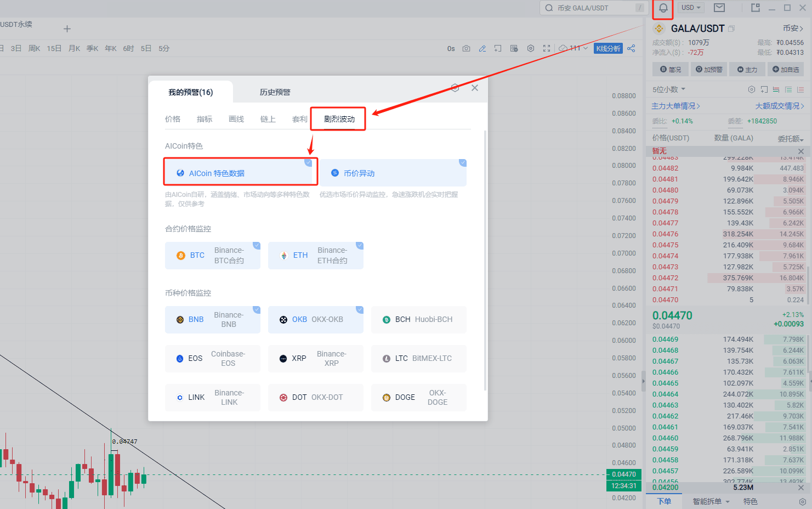Click the K线分析 button
The image size is (812, 509).
[608, 48]
